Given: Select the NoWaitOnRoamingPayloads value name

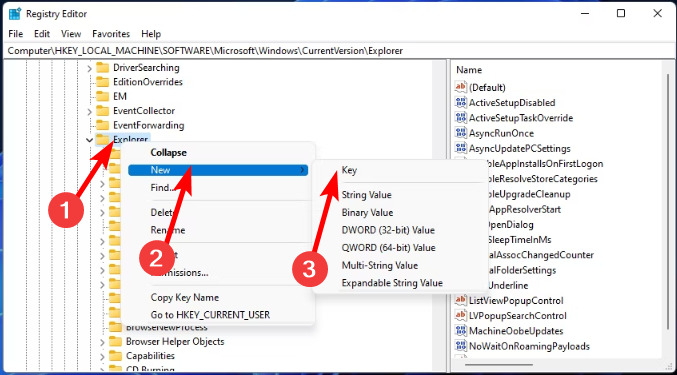Looking at the screenshot, I should point(529,347).
